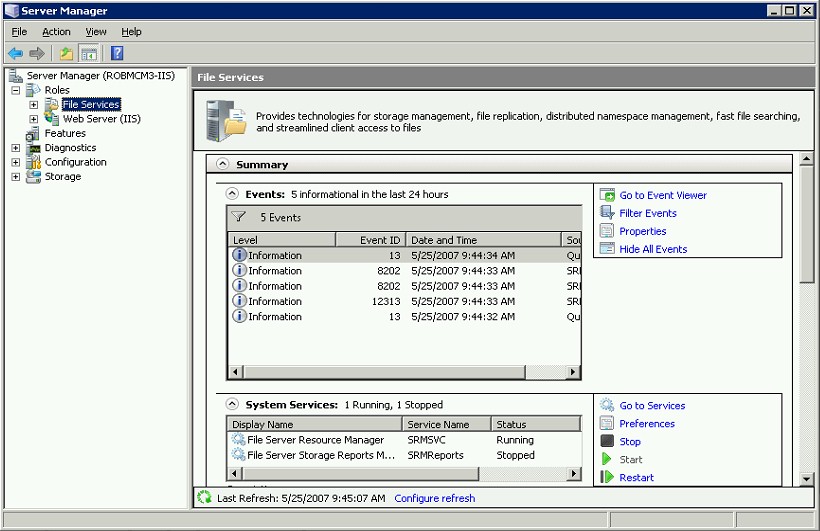820x531 pixels.
Task: Click the Features node icon in tree
Action: tap(32, 133)
